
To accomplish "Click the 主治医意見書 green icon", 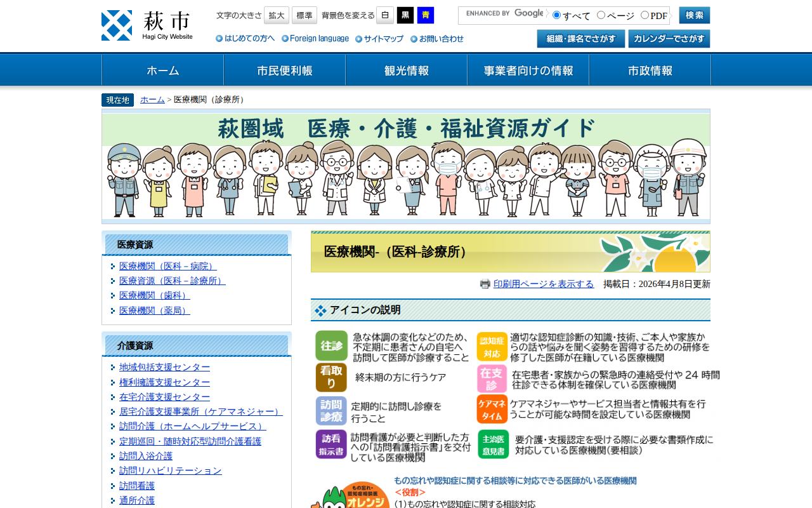I will (x=494, y=444).
